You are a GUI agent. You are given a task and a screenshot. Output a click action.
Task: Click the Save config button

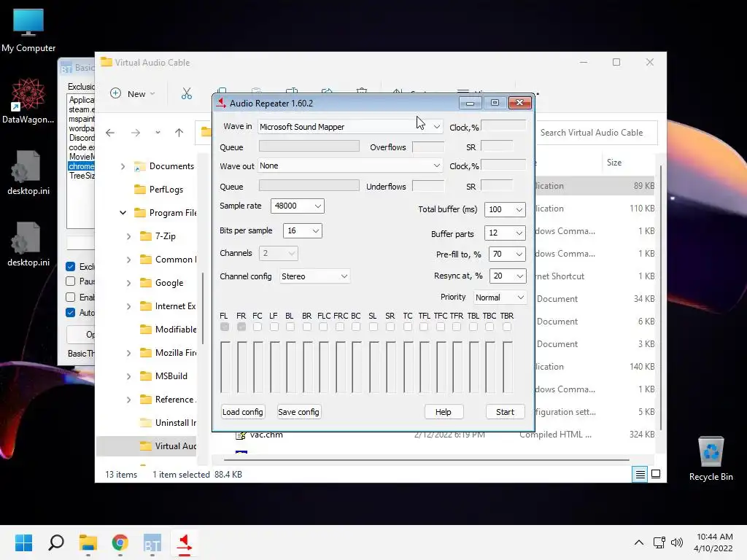point(298,412)
